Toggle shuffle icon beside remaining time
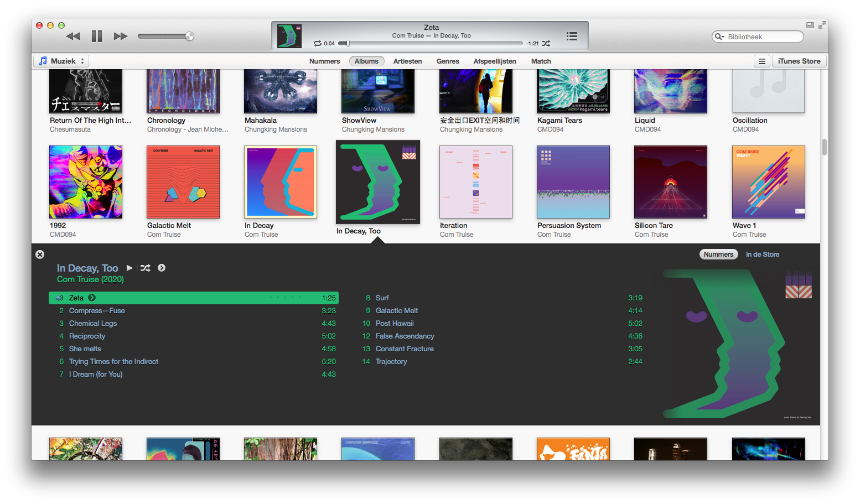Viewport: 860px width, 504px height. click(x=546, y=43)
